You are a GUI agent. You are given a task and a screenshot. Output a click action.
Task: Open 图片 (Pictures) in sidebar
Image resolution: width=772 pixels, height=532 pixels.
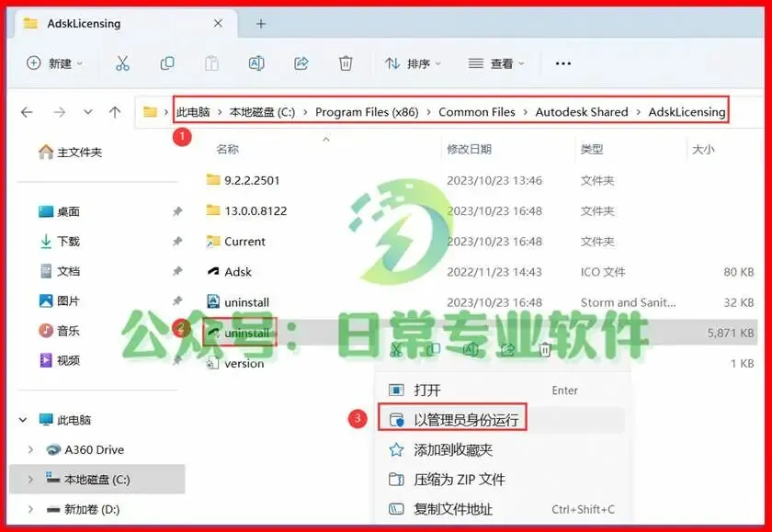coord(59,300)
